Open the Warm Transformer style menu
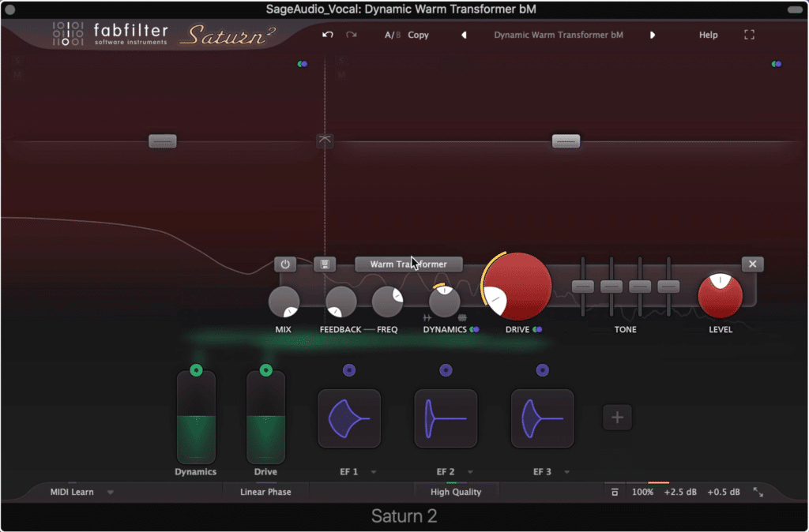This screenshot has width=809, height=532. 408,264
